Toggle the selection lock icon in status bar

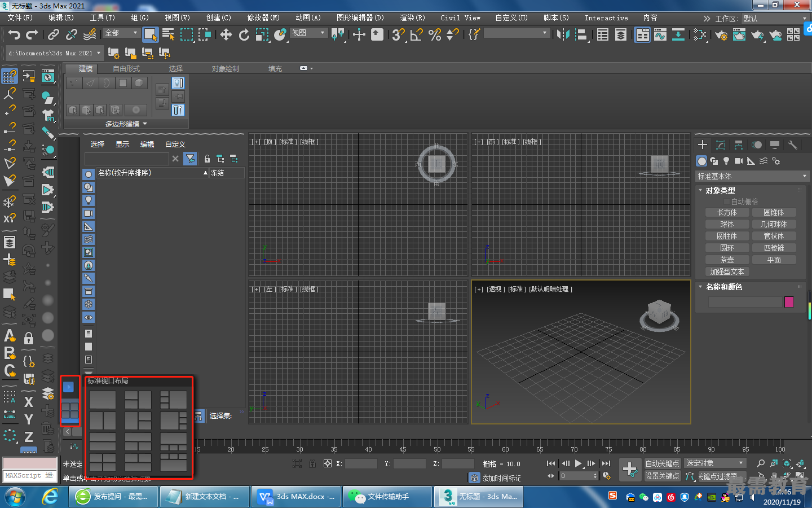[x=312, y=463]
